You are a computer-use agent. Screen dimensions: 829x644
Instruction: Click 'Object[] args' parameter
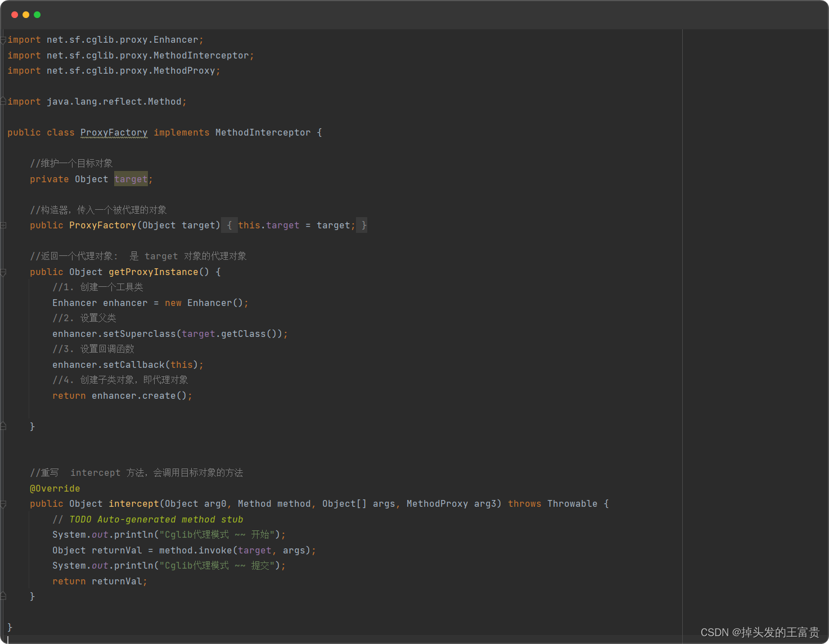[x=359, y=503]
